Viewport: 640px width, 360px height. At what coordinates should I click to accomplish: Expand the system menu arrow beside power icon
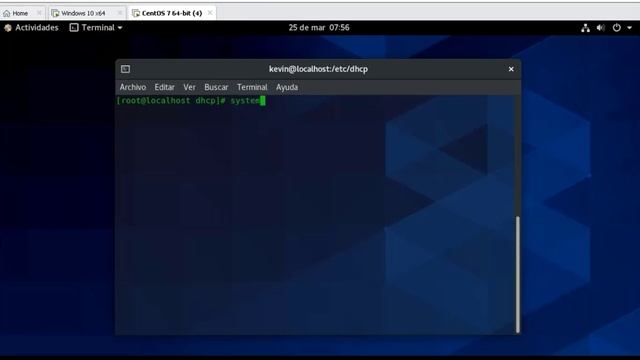point(629,28)
